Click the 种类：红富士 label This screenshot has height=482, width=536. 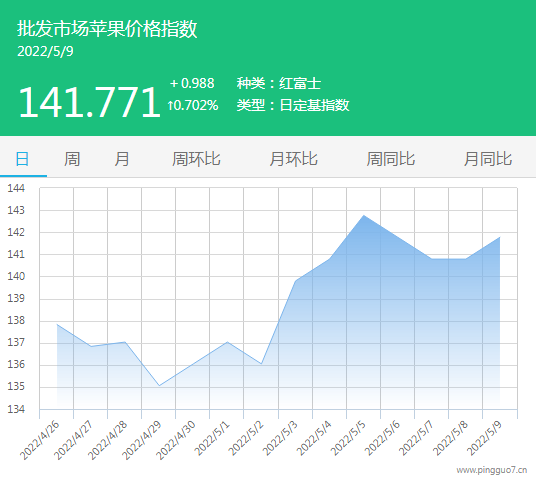[279, 83]
